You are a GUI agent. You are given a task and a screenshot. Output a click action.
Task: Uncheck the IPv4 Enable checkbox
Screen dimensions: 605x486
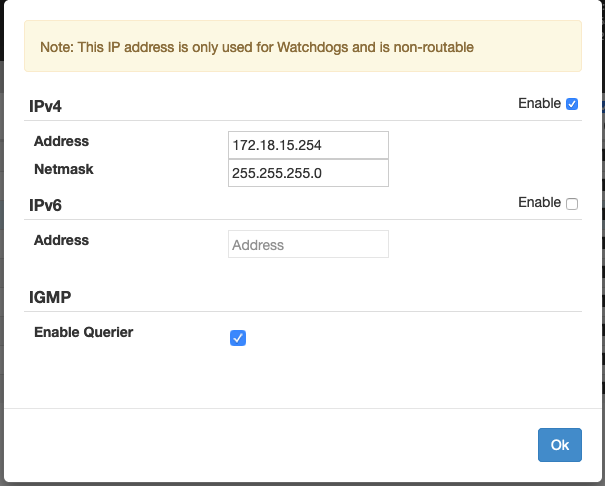pos(572,104)
